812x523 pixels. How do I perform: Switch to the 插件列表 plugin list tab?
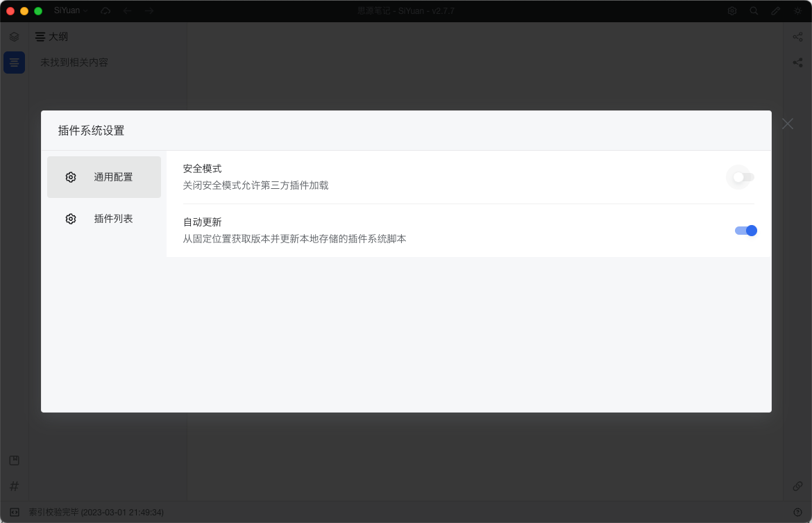[x=104, y=219]
